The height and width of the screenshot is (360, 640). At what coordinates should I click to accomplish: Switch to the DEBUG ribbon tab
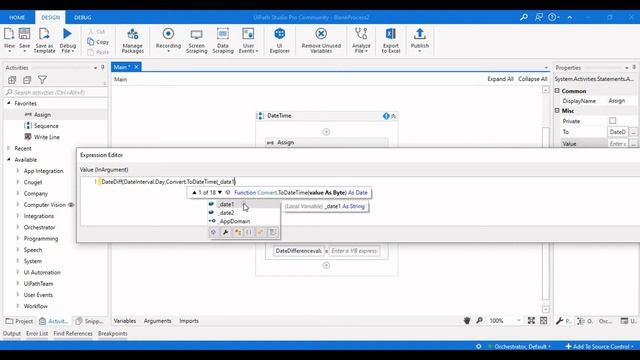[82, 18]
